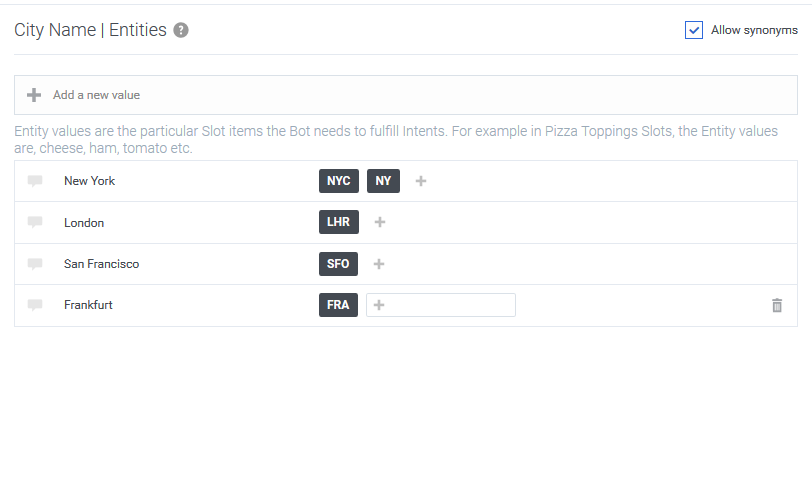Delete the Frankfurt entity with trash icon
The image size is (812, 504).
pyautogui.click(x=777, y=306)
